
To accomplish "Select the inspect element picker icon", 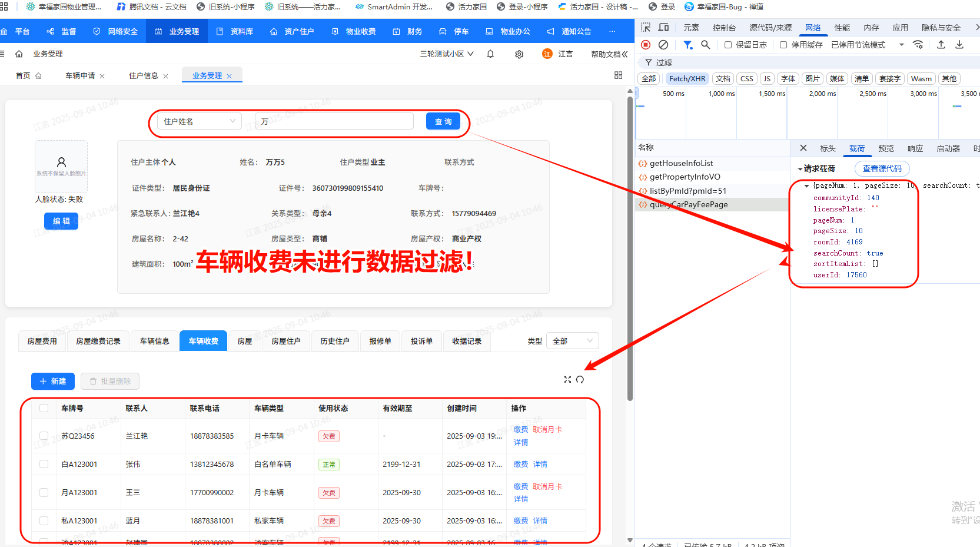I will 646,28.
